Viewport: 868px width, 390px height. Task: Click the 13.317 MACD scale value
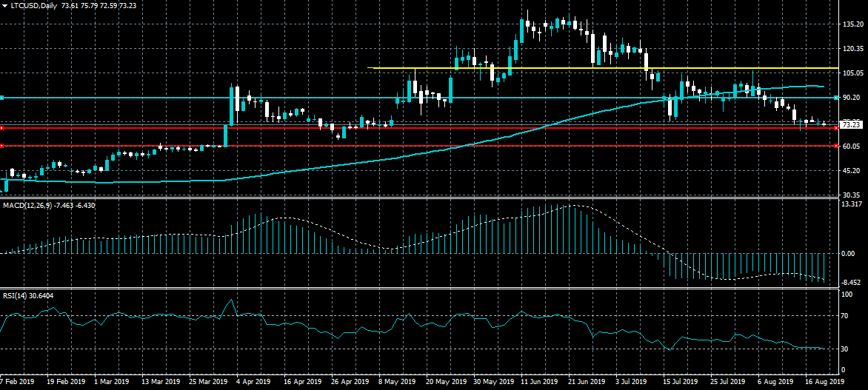(x=851, y=205)
